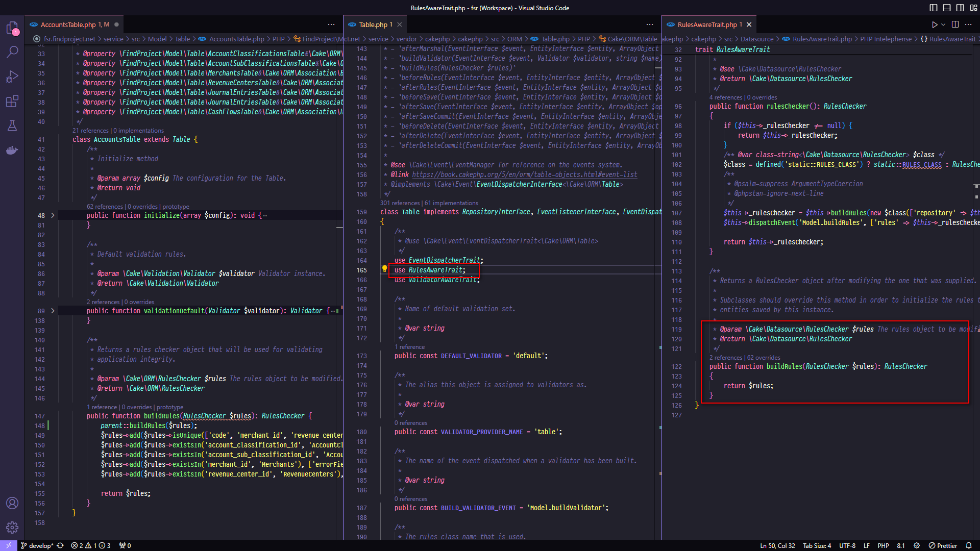This screenshot has width=980, height=551.
Task: Open Run and Debug view
Action: click(x=12, y=77)
